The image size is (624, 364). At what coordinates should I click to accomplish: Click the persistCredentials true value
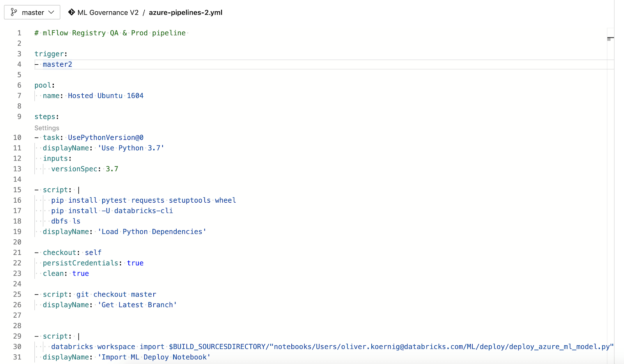pyautogui.click(x=135, y=263)
